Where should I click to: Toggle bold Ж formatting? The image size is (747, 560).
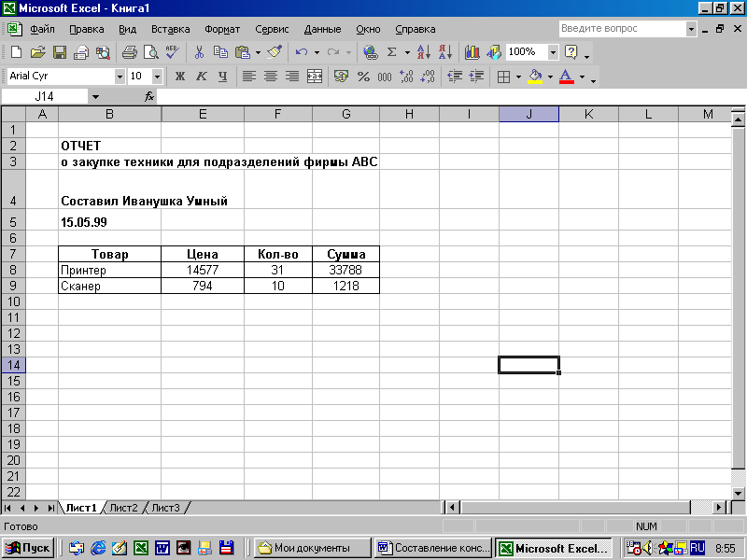tap(179, 77)
